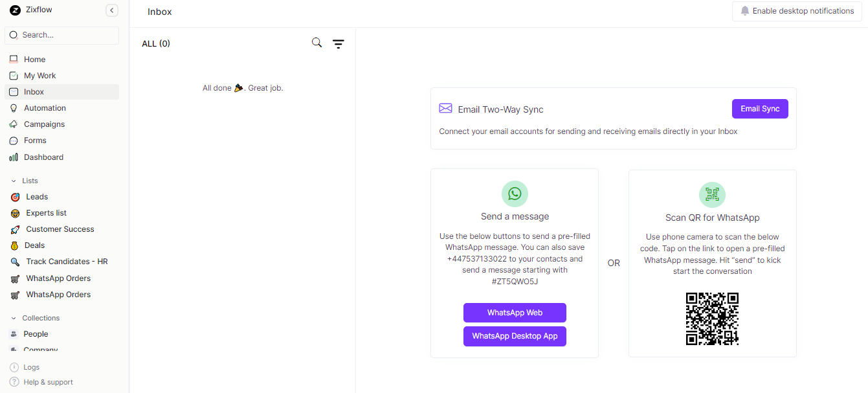Launch WhatsApp Desktop App
The height and width of the screenshot is (393, 868).
click(x=515, y=336)
